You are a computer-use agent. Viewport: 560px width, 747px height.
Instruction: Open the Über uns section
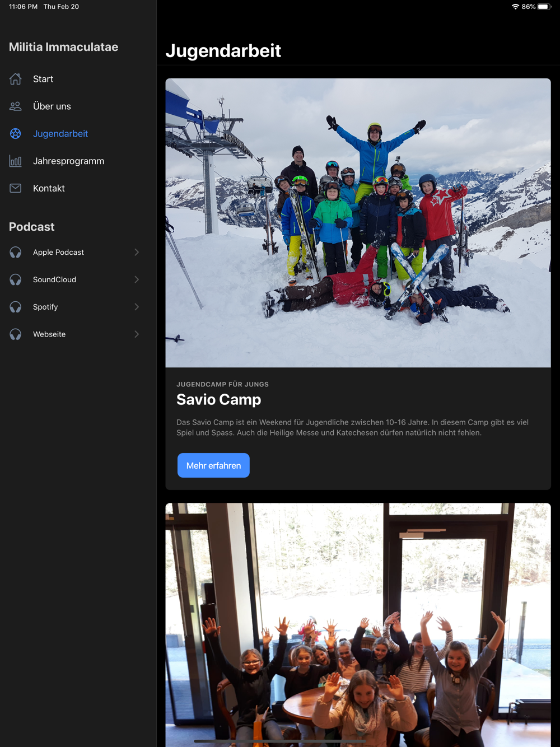(x=78, y=106)
